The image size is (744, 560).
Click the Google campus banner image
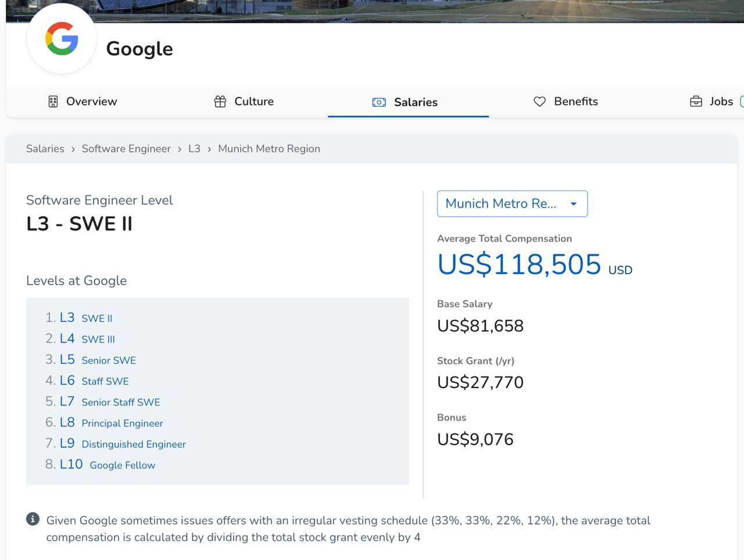[x=375, y=10]
